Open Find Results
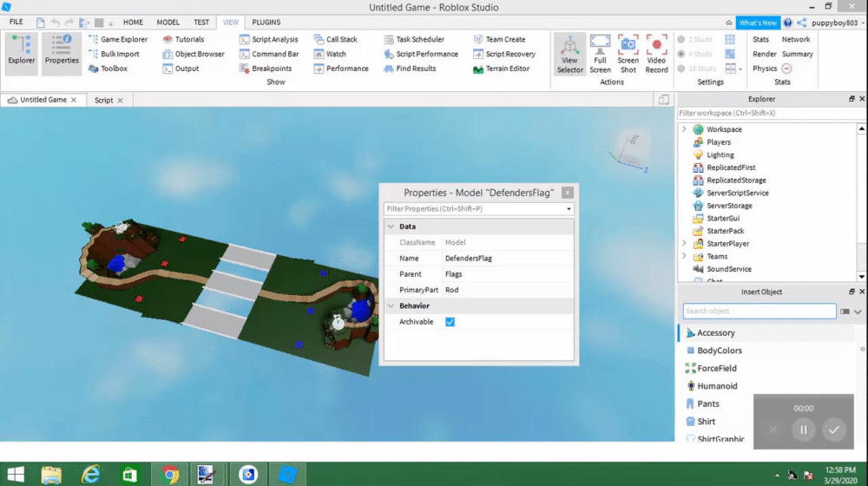 click(410, 69)
